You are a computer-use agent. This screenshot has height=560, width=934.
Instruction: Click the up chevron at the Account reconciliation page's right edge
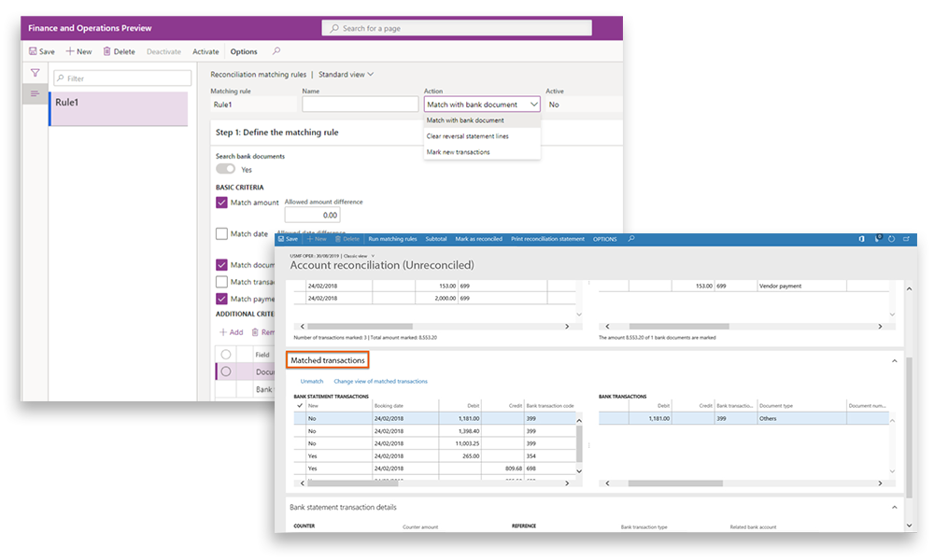pyautogui.click(x=909, y=288)
